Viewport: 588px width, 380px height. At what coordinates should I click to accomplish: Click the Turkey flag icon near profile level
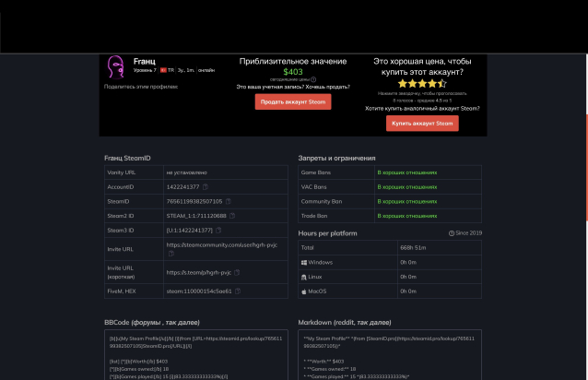point(163,69)
